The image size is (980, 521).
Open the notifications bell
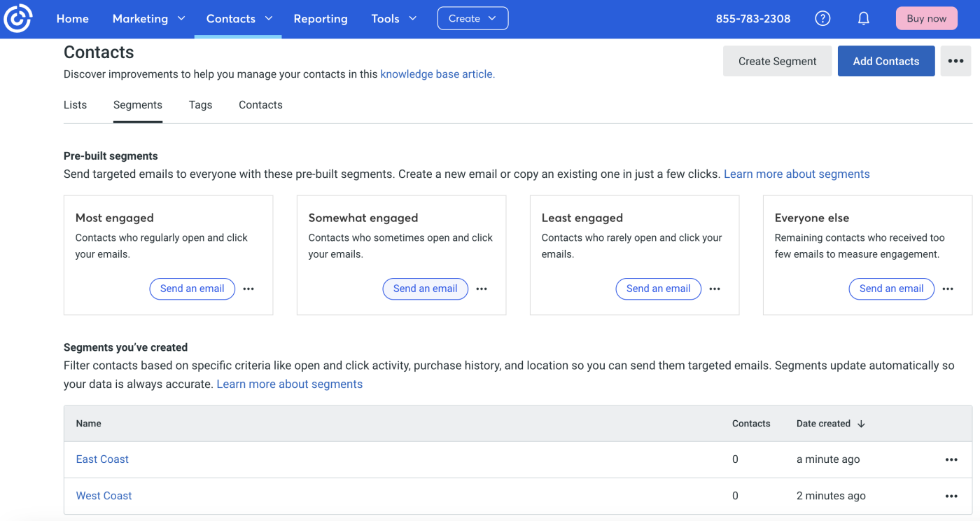864,19
